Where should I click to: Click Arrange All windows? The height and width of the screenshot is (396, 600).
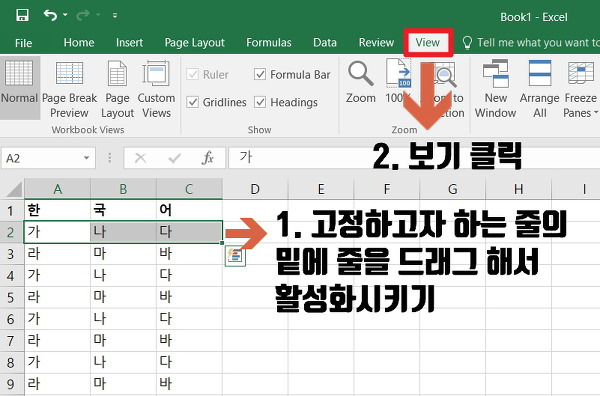pyautogui.click(x=540, y=89)
